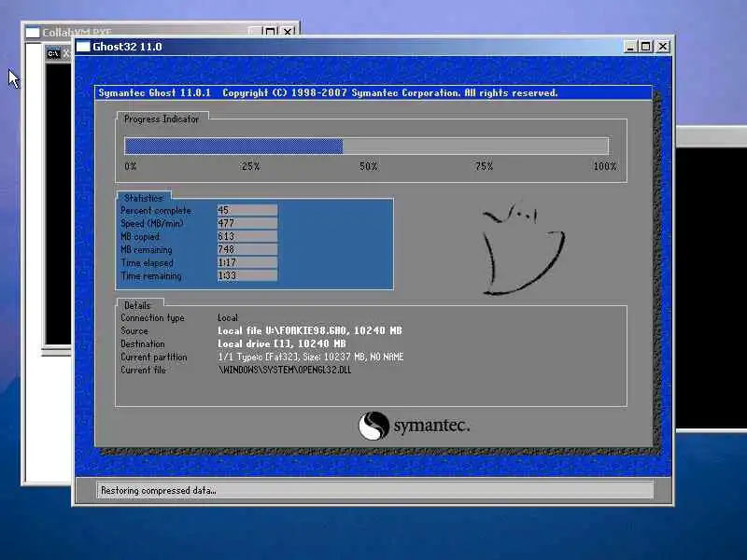Click the restore progress bar
747x560 pixels.
(366, 147)
